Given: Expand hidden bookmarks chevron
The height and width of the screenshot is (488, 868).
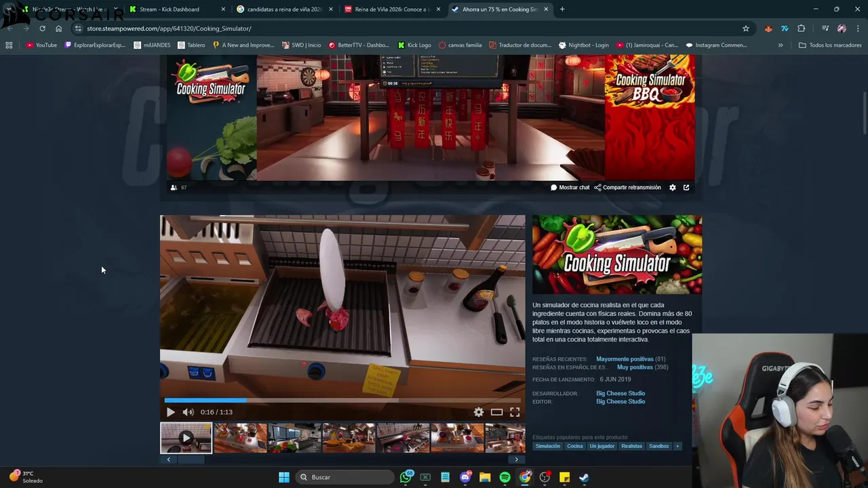Looking at the screenshot, I should click(781, 45).
